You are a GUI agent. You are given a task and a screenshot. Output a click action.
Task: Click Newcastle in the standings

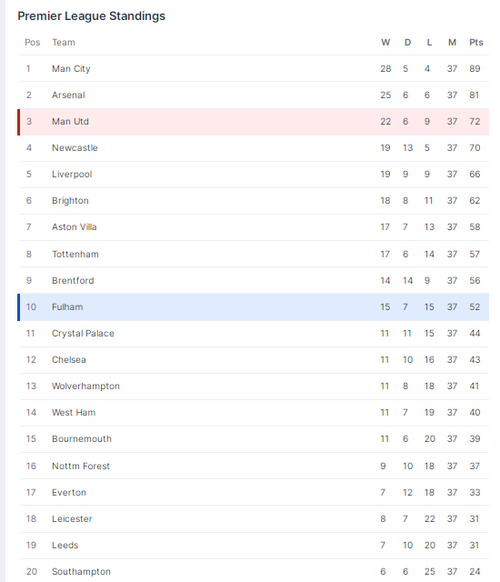pyautogui.click(x=75, y=148)
